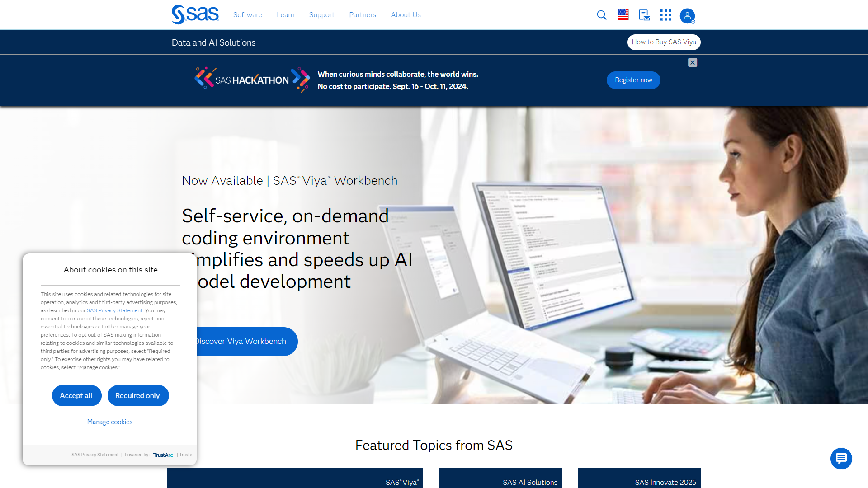This screenshot has height=488, width=868.
Task: Click the SAS logo
Action: coord(194,14)
